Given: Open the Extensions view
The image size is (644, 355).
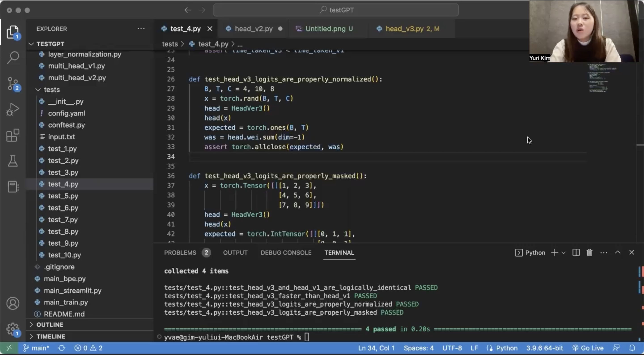Looking at the screenshot, I should pyautogui.click(x=13, y=135).
